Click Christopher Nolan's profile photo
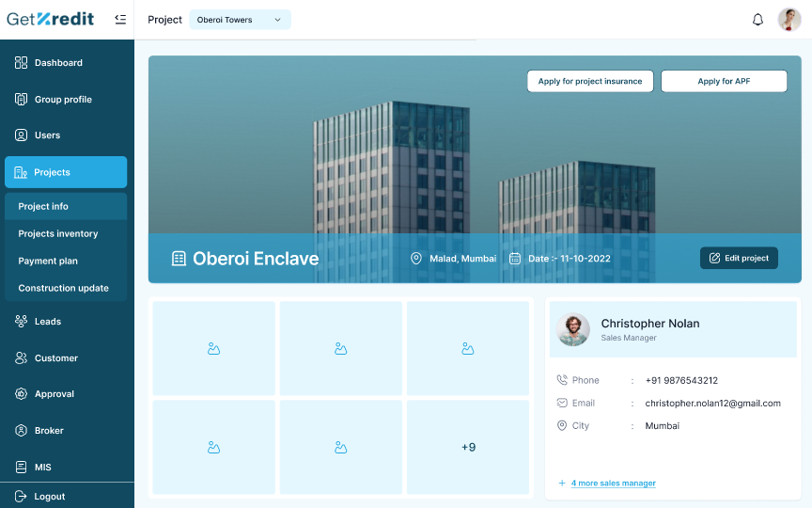Screen dimensions: 812x508 (x=572, y=329)
